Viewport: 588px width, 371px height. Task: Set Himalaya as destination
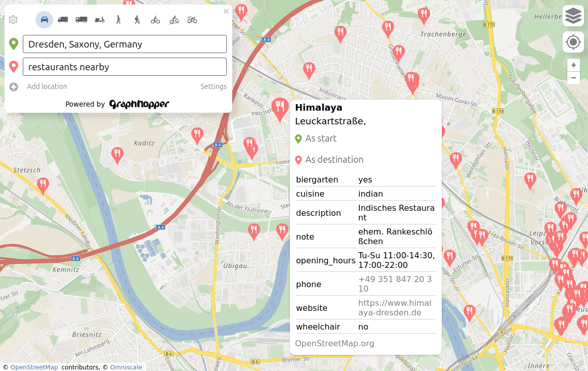pyautogui.click(x=334, y=160)
